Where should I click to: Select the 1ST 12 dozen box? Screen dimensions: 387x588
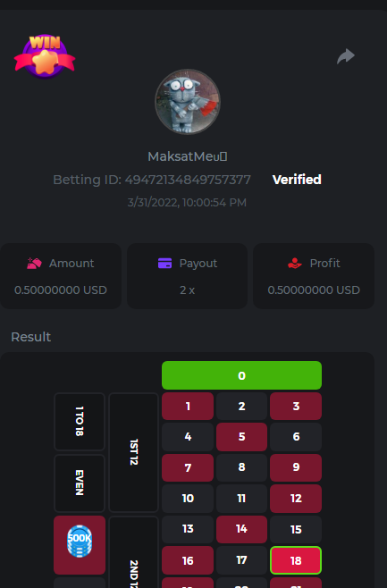pyautogui.click(x=133, y=452)
